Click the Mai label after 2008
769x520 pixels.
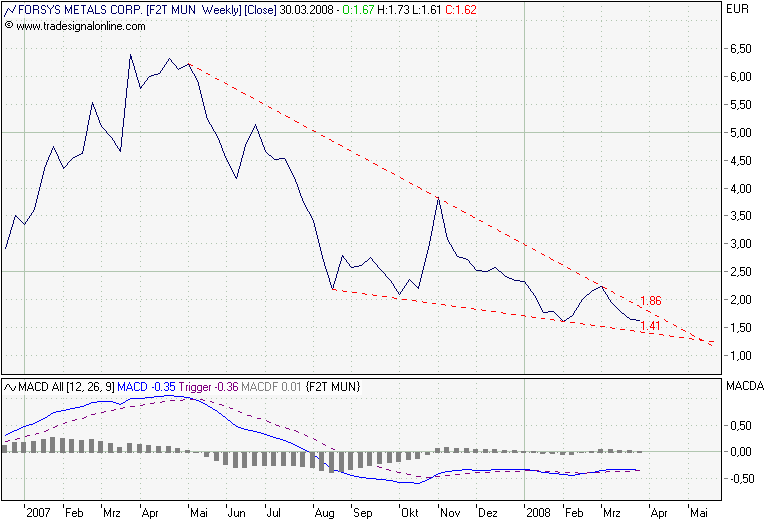tap(698, 513)
